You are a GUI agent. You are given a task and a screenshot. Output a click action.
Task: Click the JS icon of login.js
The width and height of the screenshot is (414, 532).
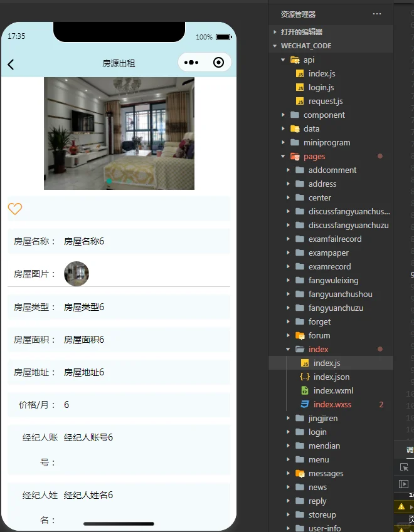pyautogui.click(x=300, y=88)
